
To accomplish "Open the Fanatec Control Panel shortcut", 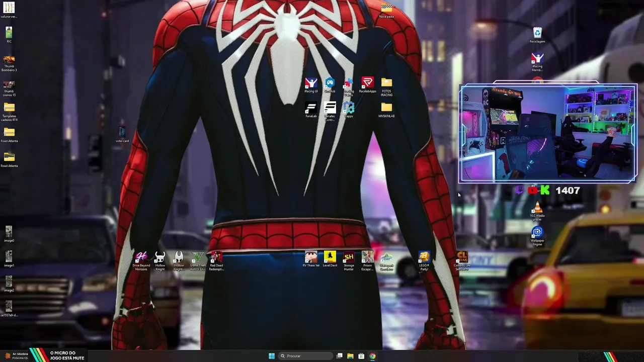I will pyautogui.click(x=330, y=112).
